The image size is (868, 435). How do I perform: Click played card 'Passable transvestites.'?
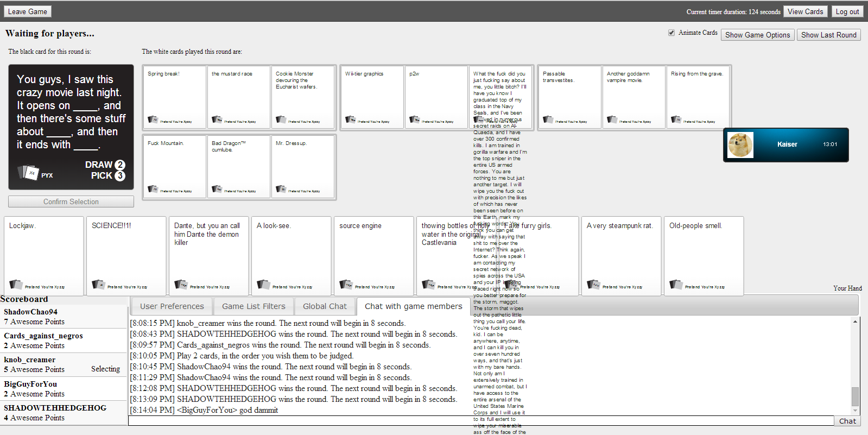point(570,97)
